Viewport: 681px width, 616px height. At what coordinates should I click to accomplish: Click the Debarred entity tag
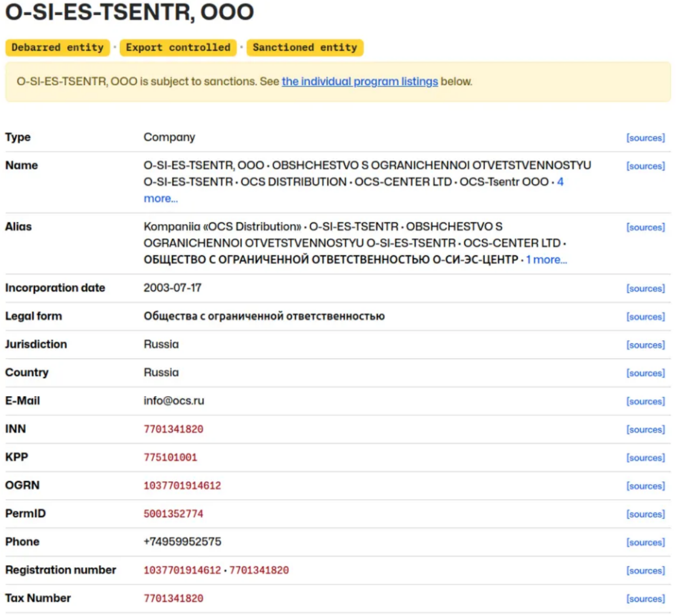pos(57,48)
